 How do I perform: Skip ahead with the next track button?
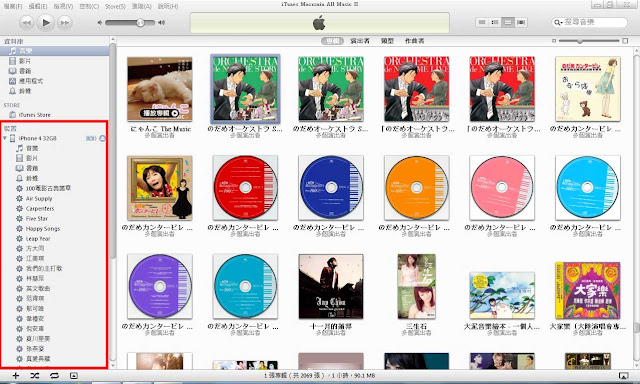point(64,23)
